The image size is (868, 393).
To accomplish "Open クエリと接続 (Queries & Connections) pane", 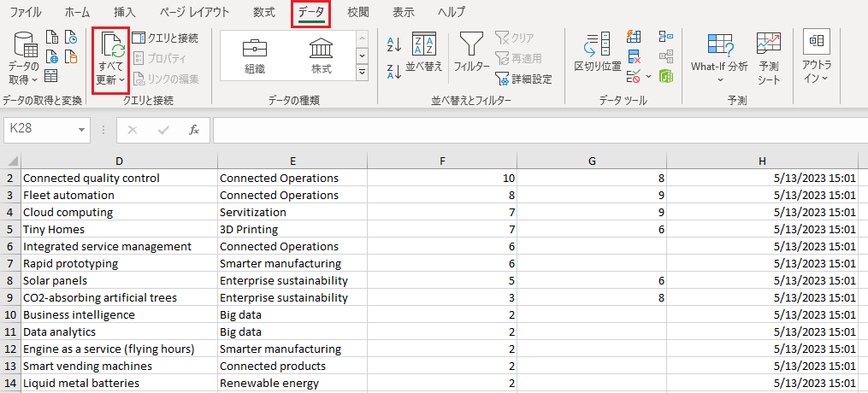I will coord(165,38).
